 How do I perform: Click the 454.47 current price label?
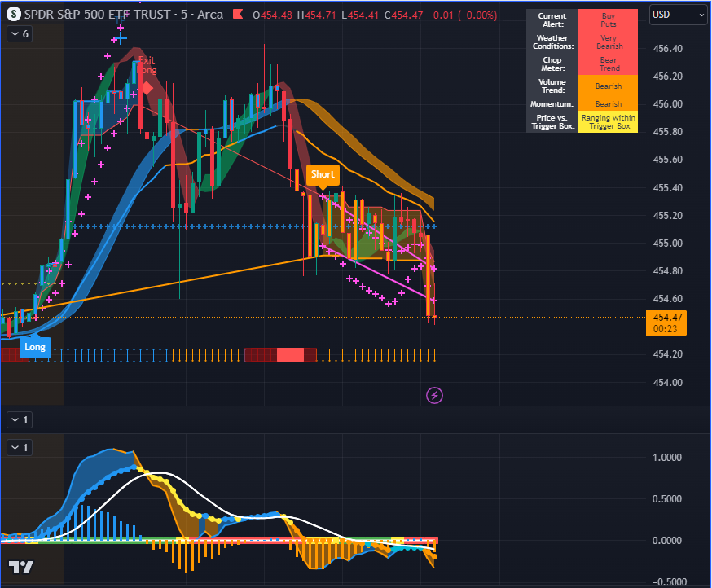(x=666, y=318)
